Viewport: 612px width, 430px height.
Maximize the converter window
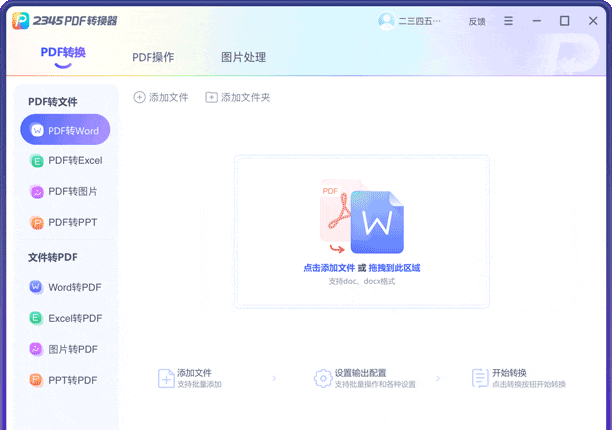[564, 21]
